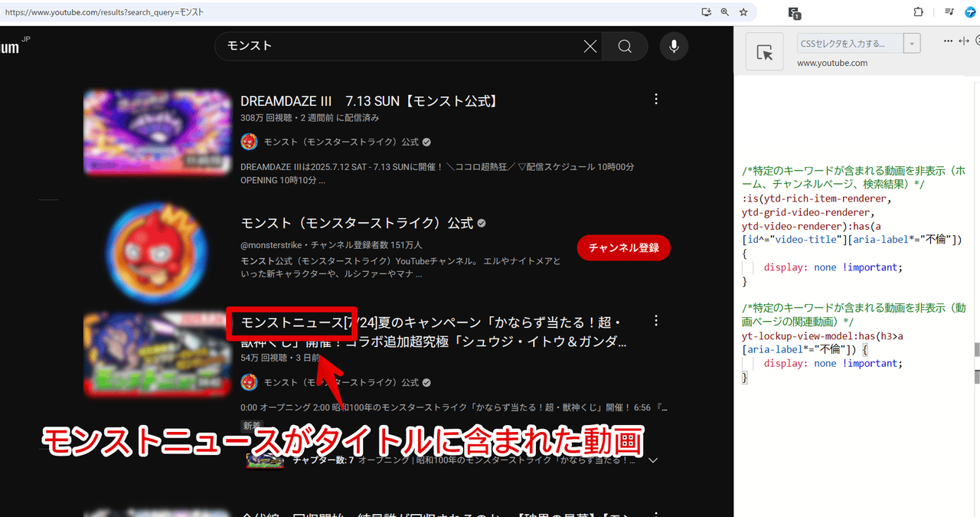Open the browser extensions puzzle icon
980x517 pixels.
pyautogui.click(x=919, y=12)
